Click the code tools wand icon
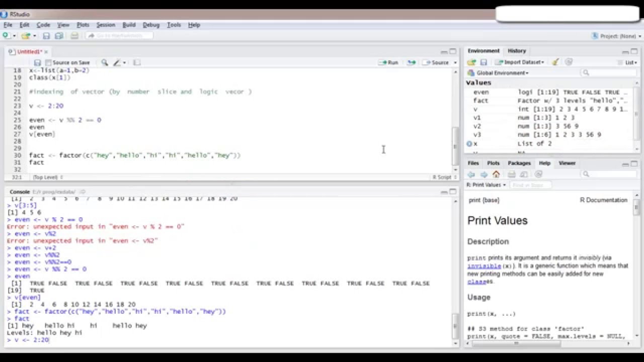Screen dimensions: 644x362 pos(117,63)
